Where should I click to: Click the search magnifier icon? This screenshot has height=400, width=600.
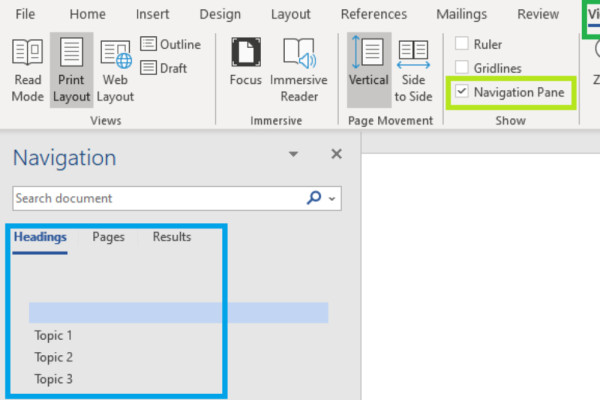314,198
